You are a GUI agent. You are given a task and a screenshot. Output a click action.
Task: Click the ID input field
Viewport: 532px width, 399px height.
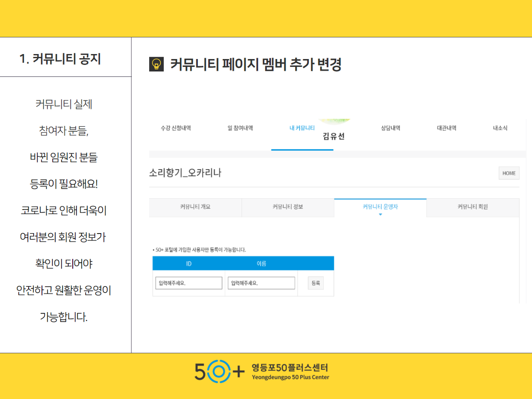point(189,283)
